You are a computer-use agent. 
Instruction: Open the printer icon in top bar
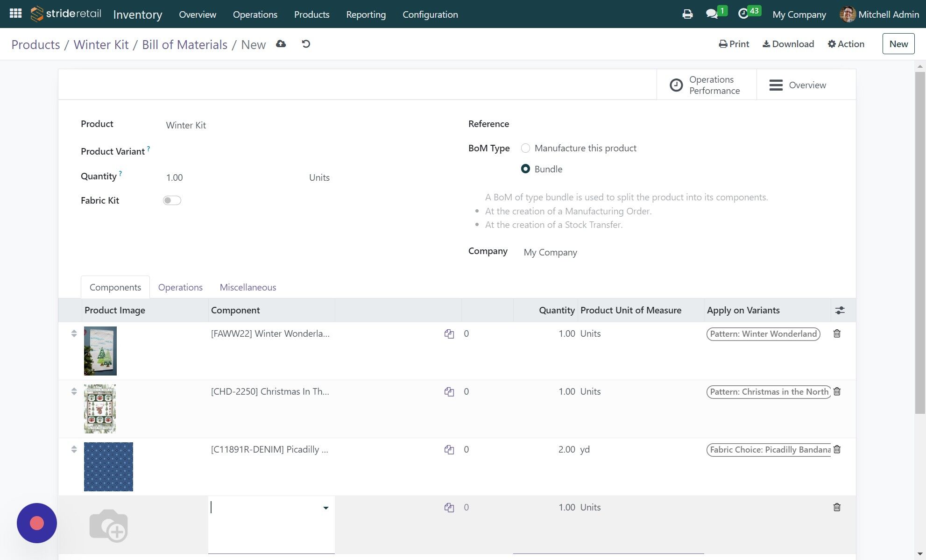[x=687, y=14]
